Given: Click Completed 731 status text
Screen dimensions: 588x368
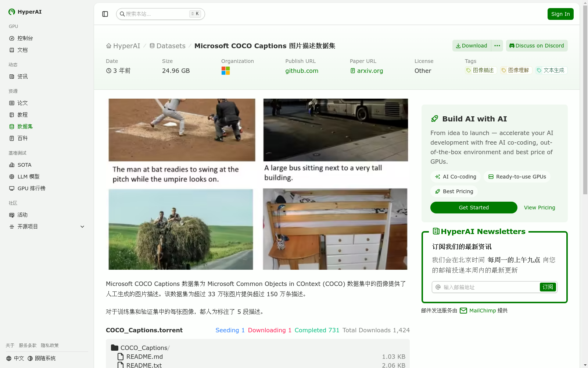Looking at the screenshot, I should coord(317,330).
